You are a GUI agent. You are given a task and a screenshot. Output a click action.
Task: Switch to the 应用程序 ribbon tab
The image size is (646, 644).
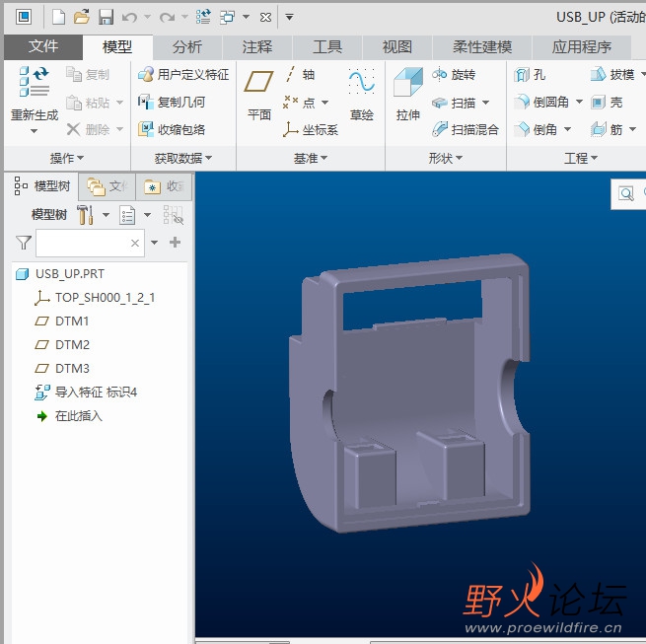coord(582,47)
